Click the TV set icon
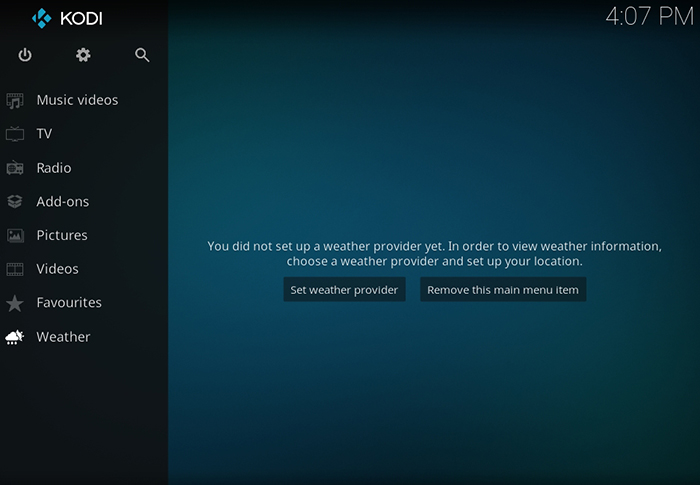 click(15, 134)
